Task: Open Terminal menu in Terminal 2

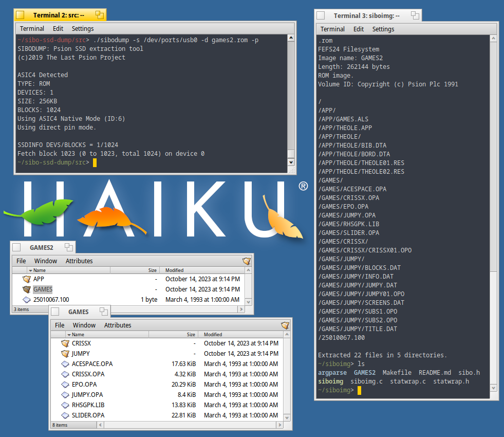Action: coord(32,29)
